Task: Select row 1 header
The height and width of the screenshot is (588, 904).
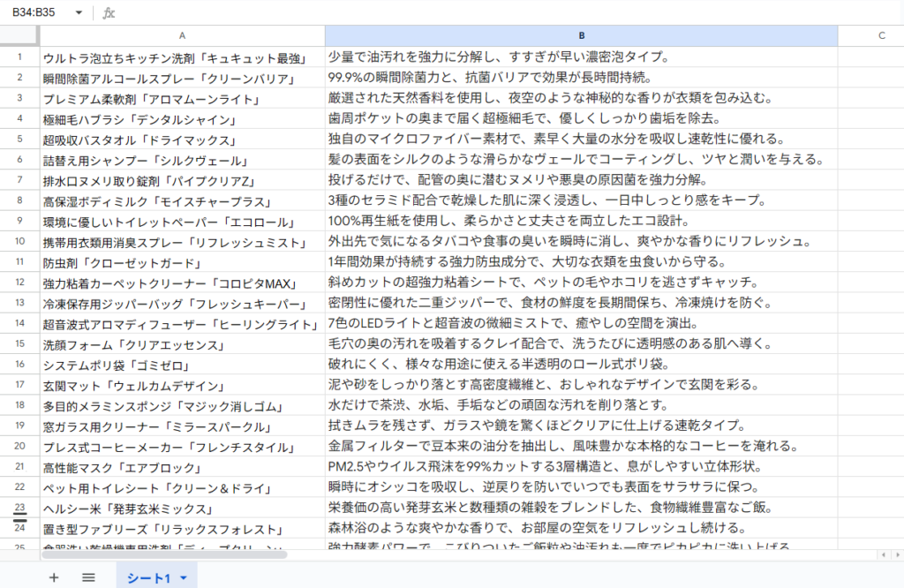Action: click(x=19, y=57)
